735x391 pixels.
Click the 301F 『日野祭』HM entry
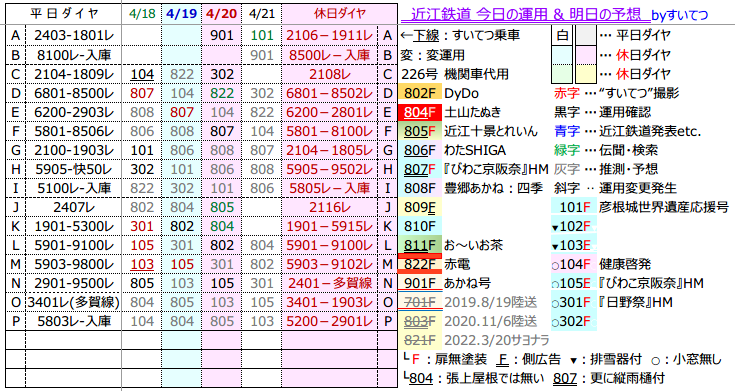612,302
